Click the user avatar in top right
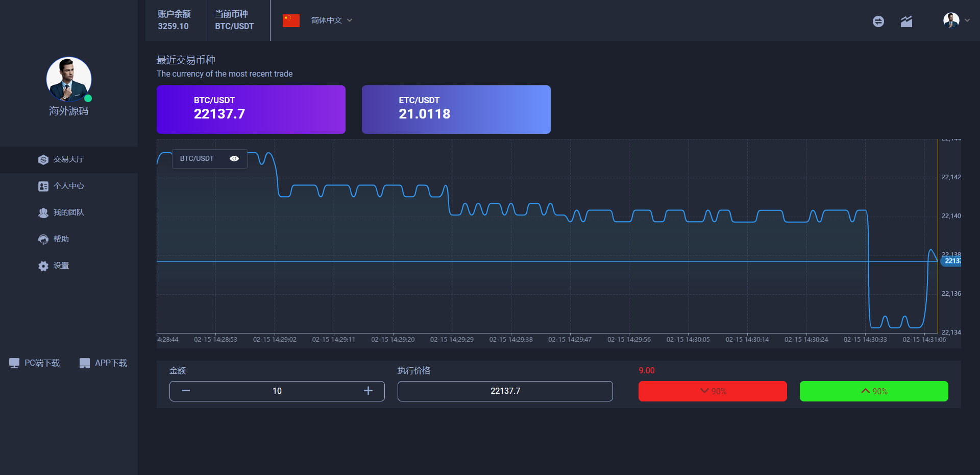Viewport: 980px width, 475px height. 951,20
